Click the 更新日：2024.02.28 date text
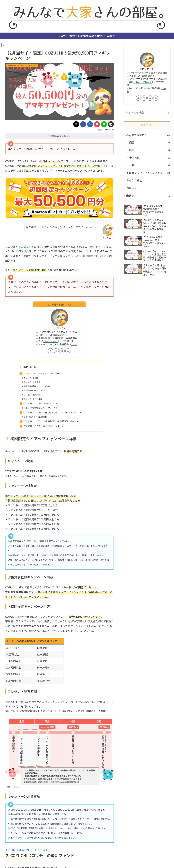 tap(106, 130)
